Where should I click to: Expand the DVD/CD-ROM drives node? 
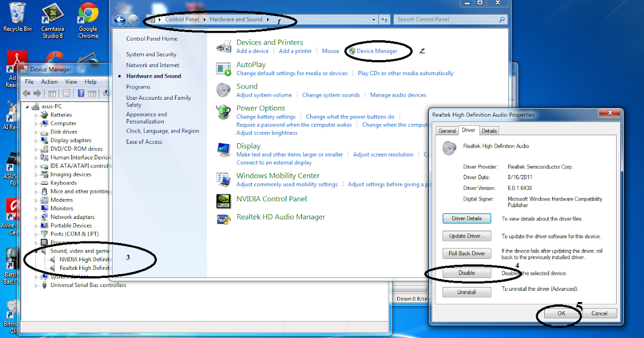[36, 149]
